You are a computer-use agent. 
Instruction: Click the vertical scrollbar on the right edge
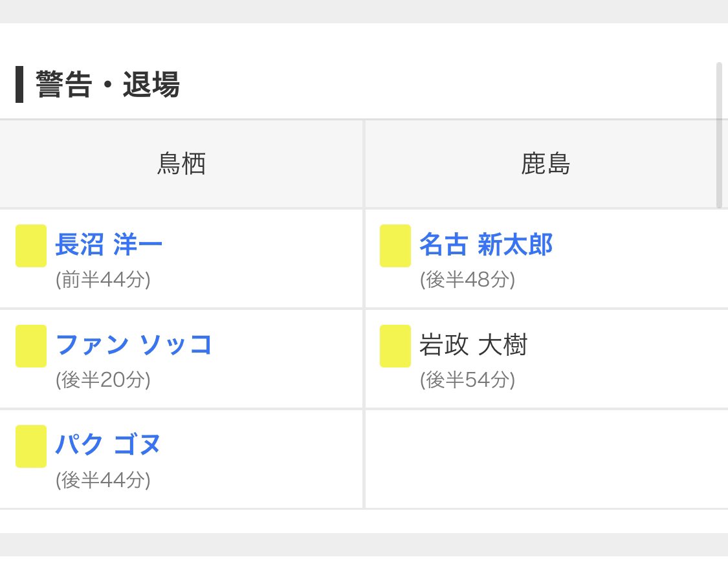[719, 135]
